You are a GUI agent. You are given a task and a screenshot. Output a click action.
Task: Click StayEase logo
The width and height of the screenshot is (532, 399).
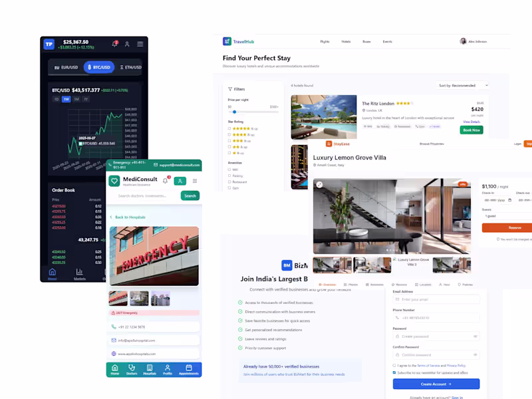(x=338, y=144)
